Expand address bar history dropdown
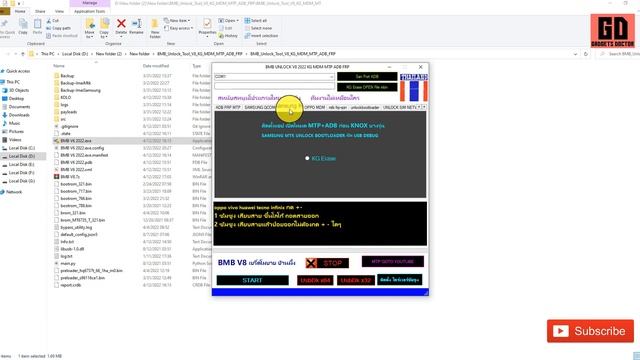The width and height of the screenshot is (640, 360). (575, 54)
